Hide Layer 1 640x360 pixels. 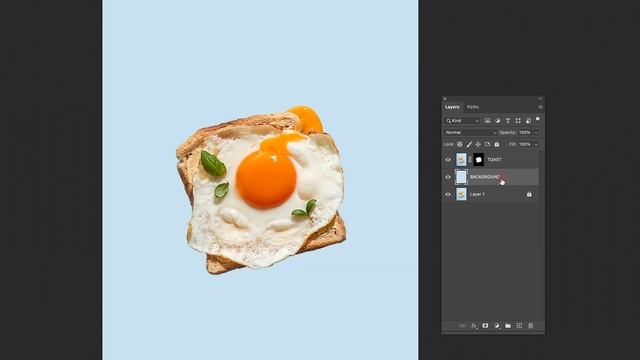coord(448,194)
